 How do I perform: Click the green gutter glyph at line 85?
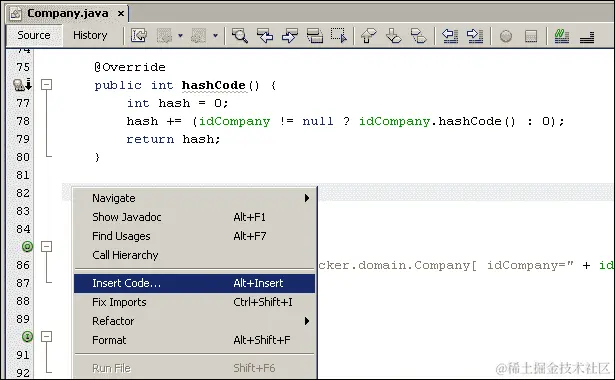point(27,246)
